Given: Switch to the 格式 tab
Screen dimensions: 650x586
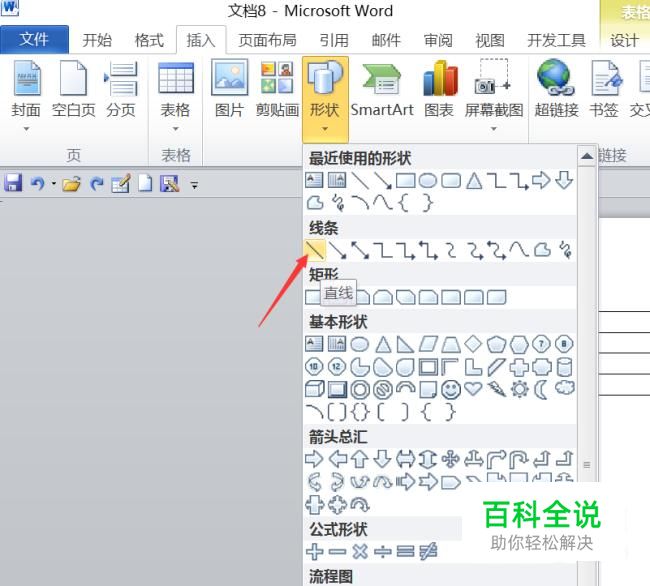Looking at the screenshot, I should [x=149, y=40].
